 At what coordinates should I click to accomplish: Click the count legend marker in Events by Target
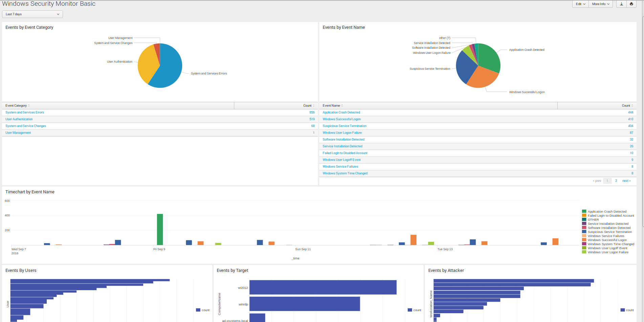[410, 310]
